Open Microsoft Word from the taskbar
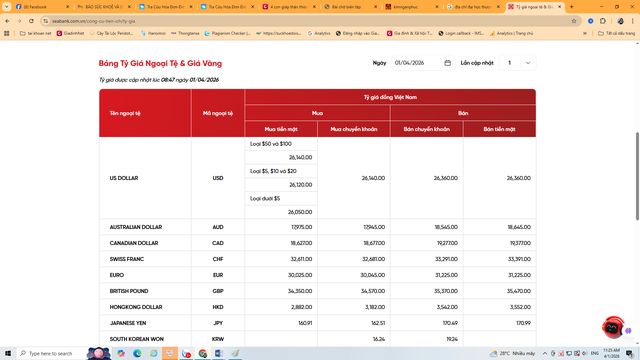This screenshot has height=360, width=640. click(x=219, y=353)
